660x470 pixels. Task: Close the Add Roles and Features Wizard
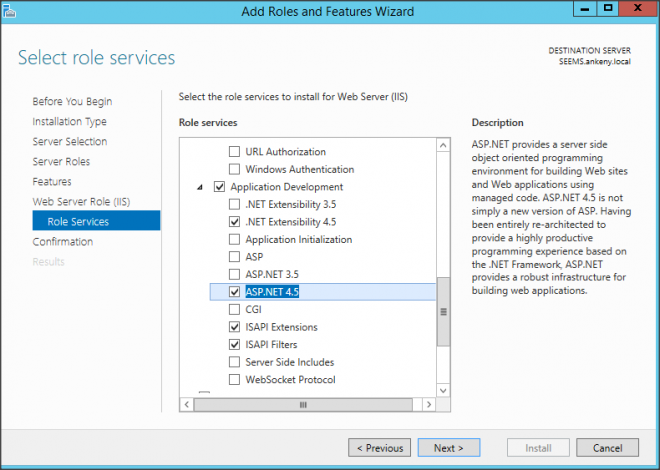[638, 9]
